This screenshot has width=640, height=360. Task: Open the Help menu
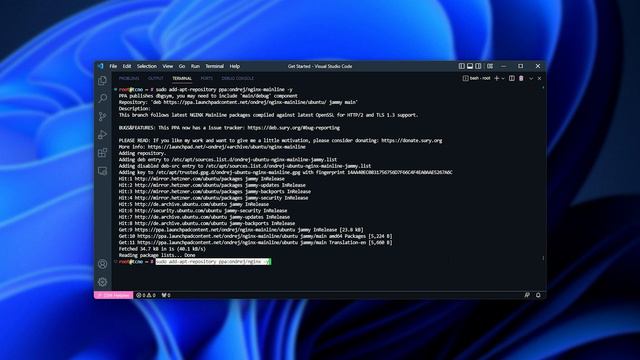pos(235,66)
